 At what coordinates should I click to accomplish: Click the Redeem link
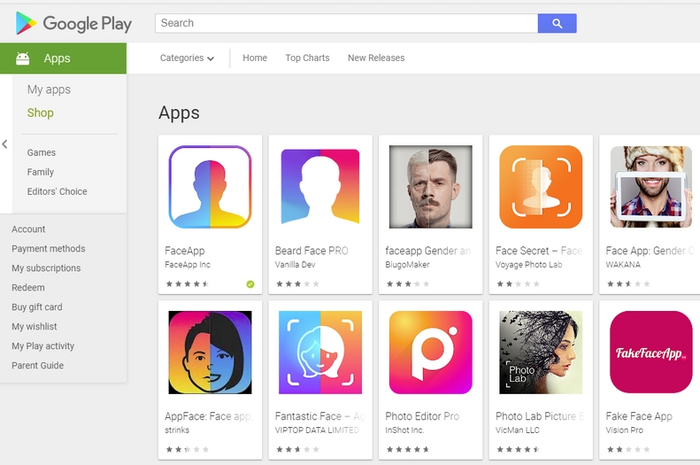[x=28, y=287]
